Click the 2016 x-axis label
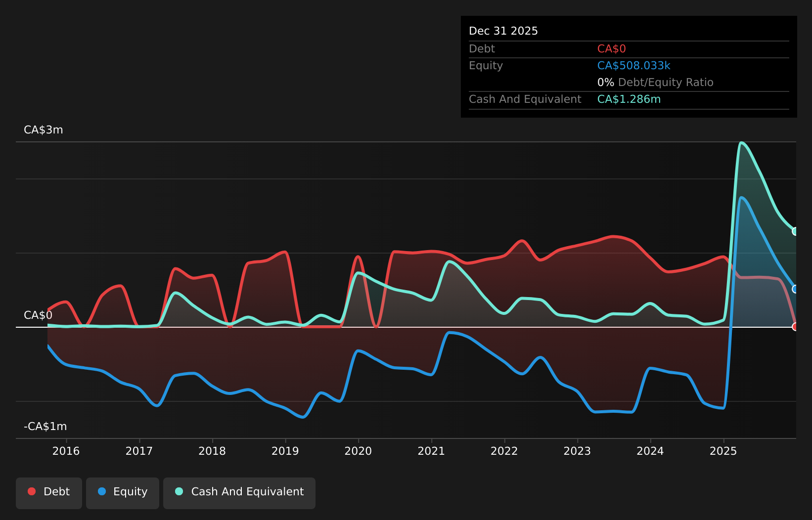 coord(66,451)
